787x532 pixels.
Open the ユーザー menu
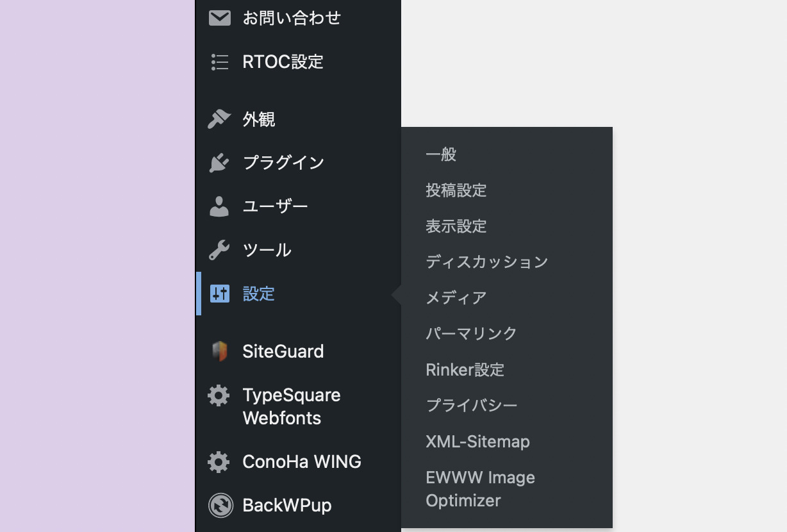point(276,206)
